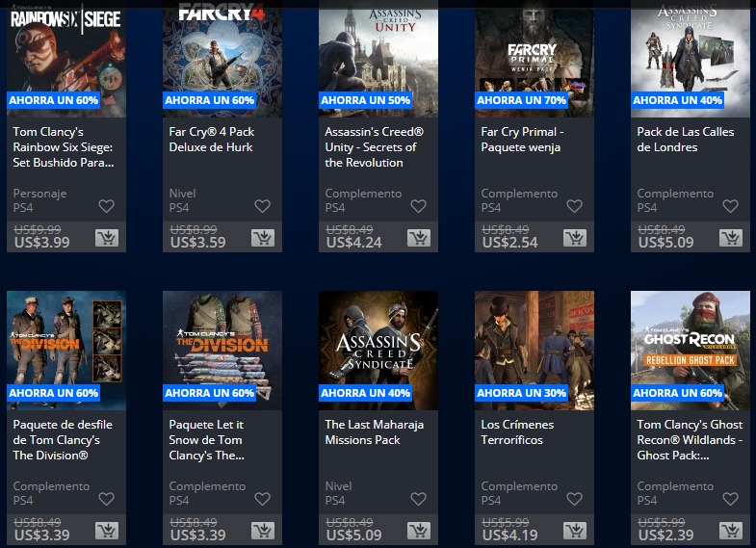Add Rainbow Six Siege Bushido set to cart
The image size is (756, 548).
pos(107,238)
